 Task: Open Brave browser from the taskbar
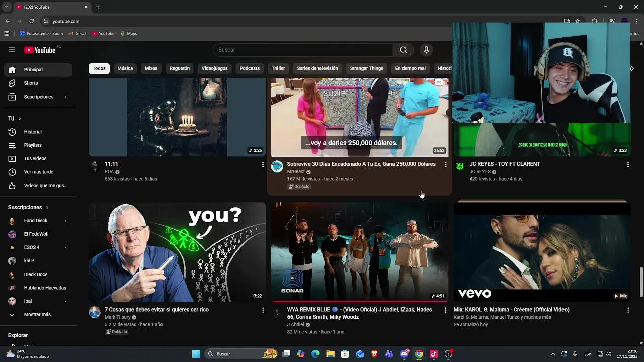[x=374, y=354]
